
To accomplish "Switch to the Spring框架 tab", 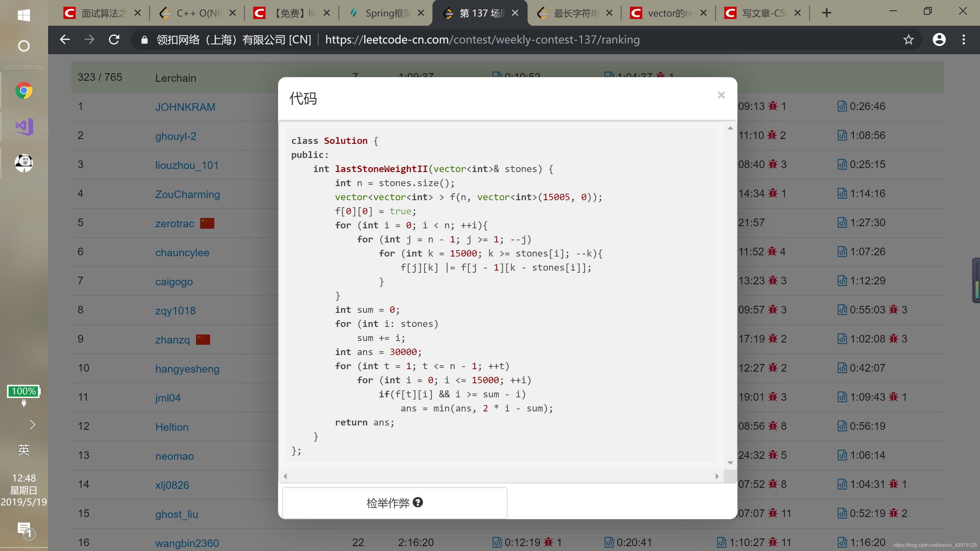I will pyautogui.click(x=385, y=13).
